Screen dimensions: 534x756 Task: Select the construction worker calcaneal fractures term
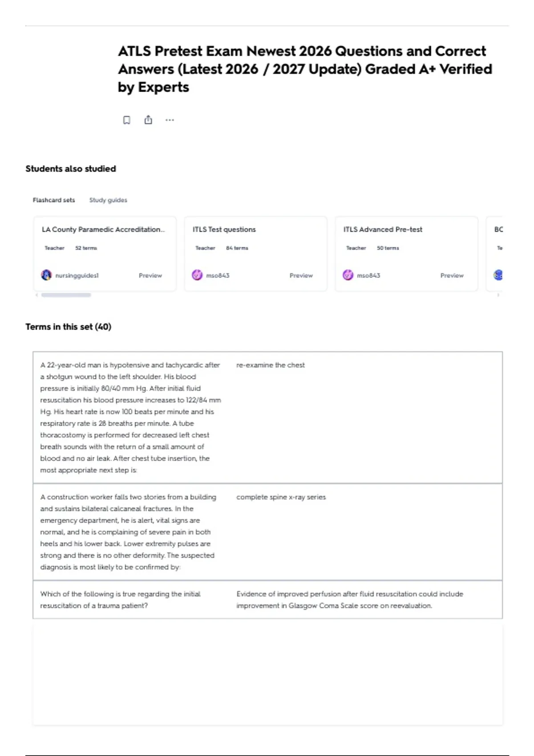tap(267, 532)
